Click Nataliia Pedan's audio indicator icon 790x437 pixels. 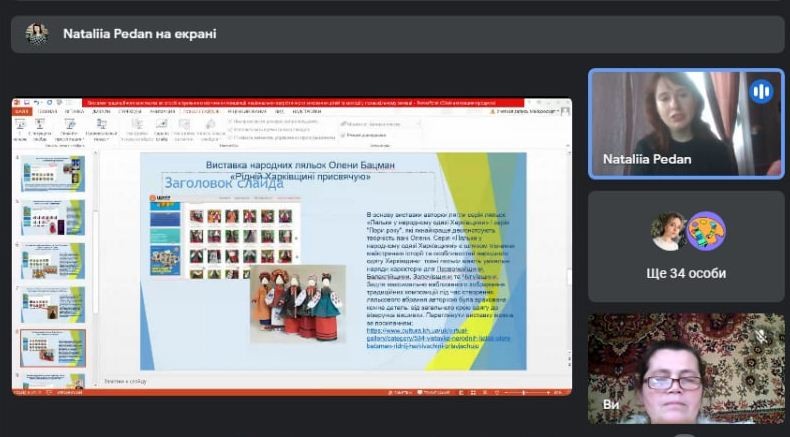761,92
